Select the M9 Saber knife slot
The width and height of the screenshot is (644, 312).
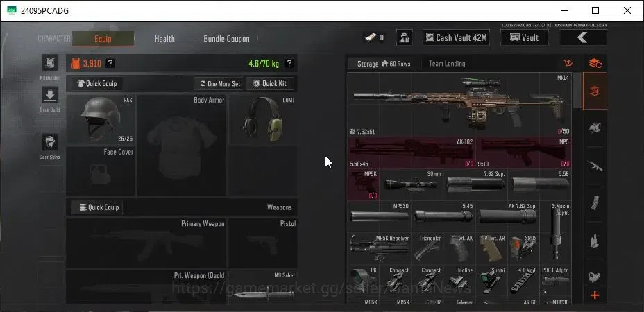click(x=263, y=287)
